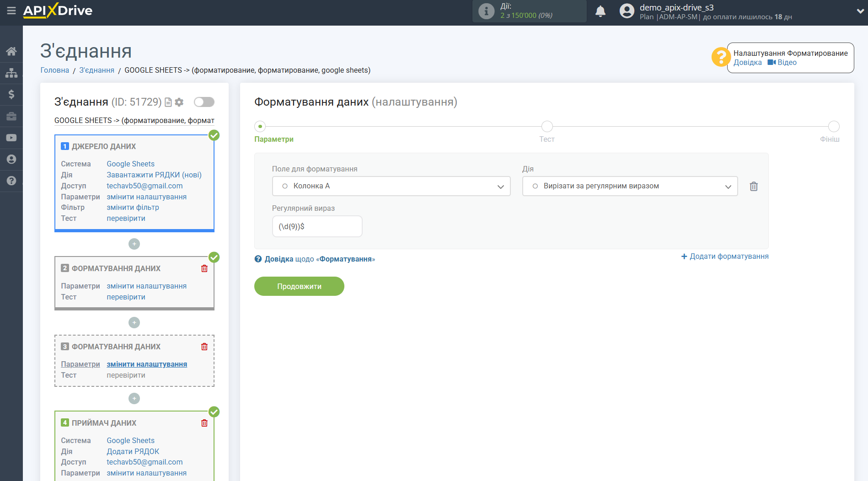Image resolution: width=868 pixels, height=481 pixels.
Task: Click receiver змінити налаштування link
Action: point(147,473)
